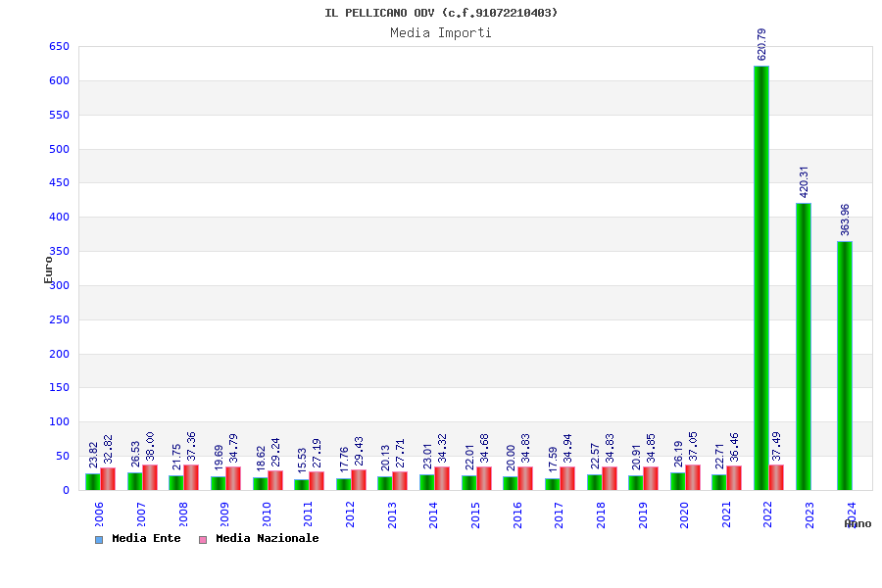Screen dimensions: 882x588
Task: Click the 2018 year axis label
Action: [x=601, y=514]
